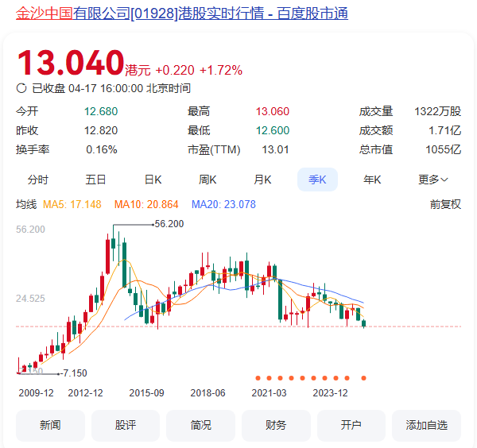The image size is (477, 448).
Task: Click the latest green candlestick on the chart
Action: [x=363, y=323]
